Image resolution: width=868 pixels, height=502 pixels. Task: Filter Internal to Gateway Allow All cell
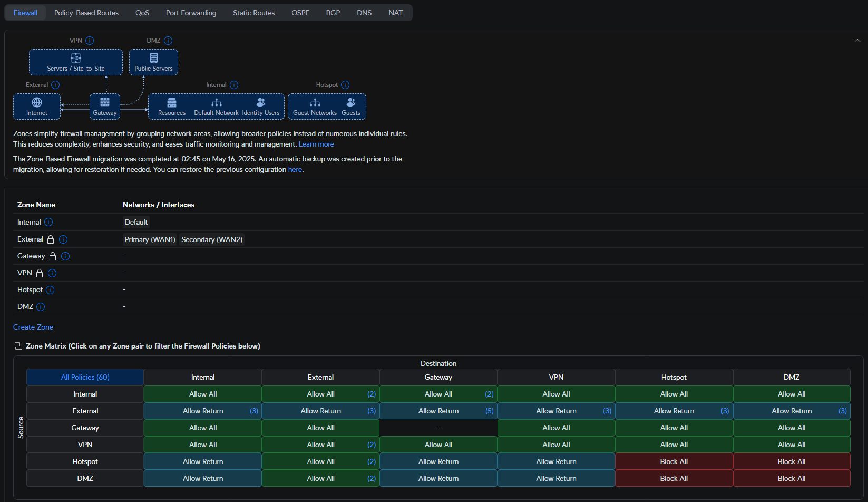[438, 394]
